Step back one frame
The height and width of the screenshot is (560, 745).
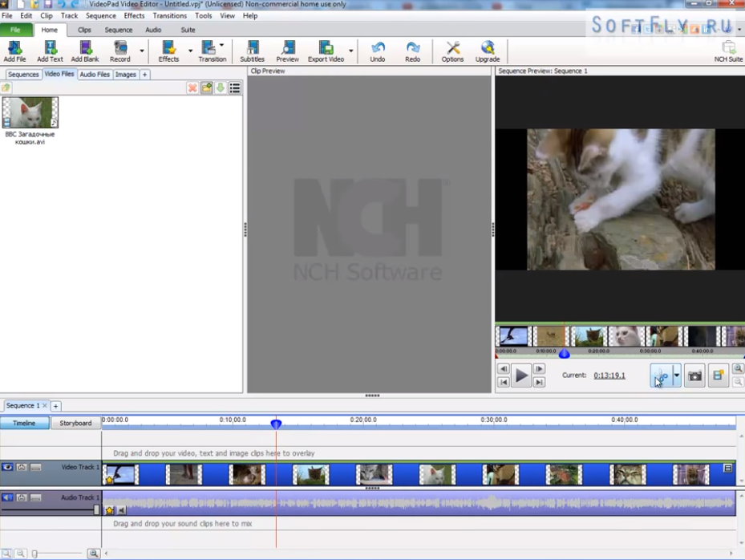(504, 369)
